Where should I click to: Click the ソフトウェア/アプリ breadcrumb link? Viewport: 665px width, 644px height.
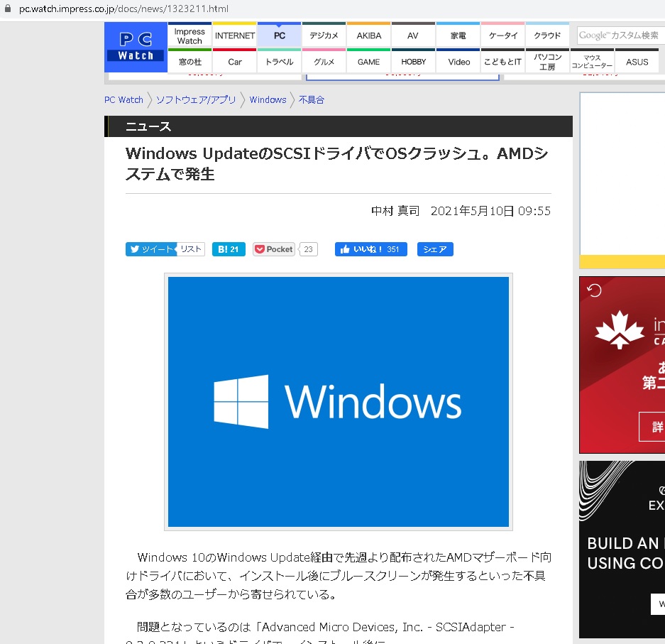[x=196, y=99]
